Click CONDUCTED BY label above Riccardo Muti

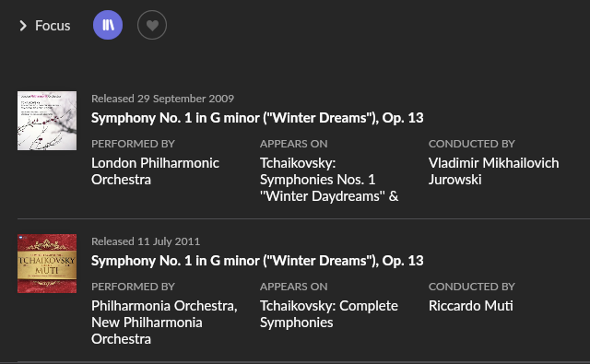click(x=472, y=287)
